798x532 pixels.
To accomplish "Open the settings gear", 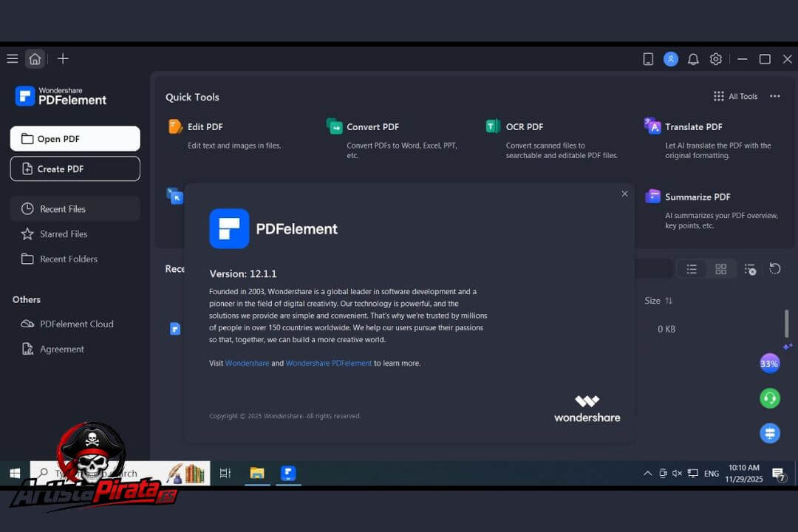I will (715, 59).
